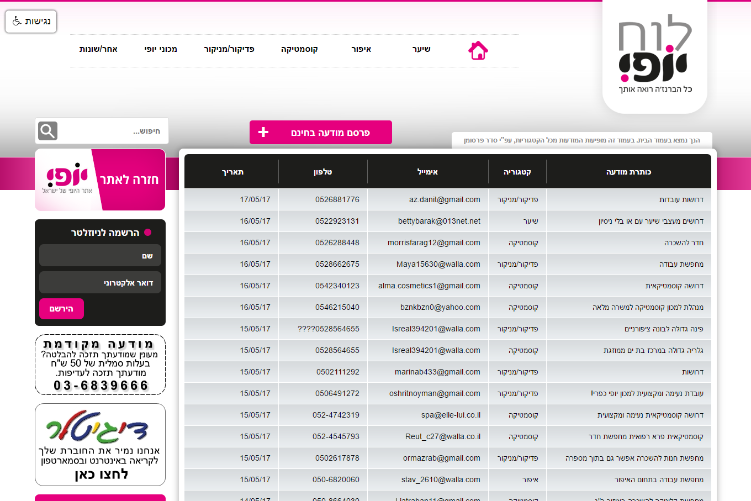751x501 pixels.
Task: Click email marinab433@gmail.com
Action: [437, 372]
